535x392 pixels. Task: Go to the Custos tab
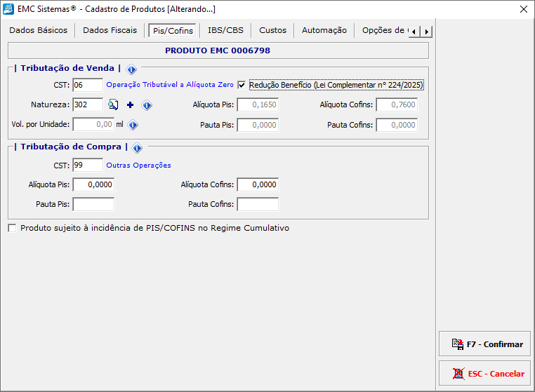272,31
